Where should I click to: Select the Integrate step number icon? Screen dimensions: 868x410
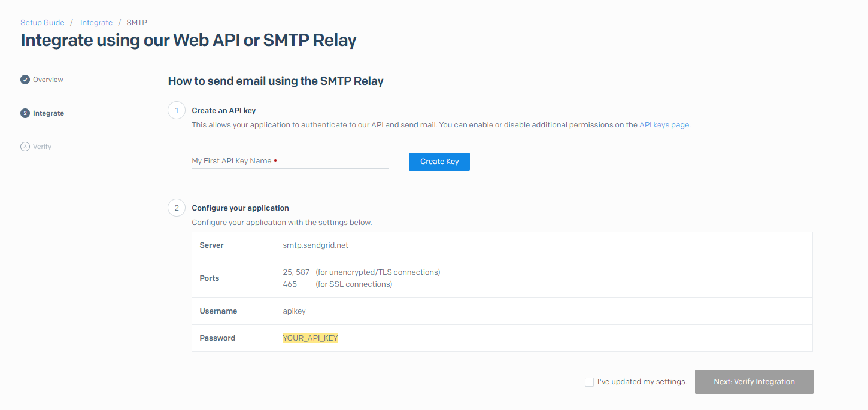coord(25,113)
